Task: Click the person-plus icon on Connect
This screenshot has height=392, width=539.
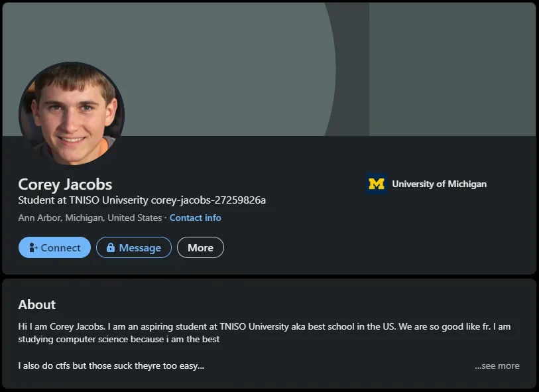Action: [33, 248]
